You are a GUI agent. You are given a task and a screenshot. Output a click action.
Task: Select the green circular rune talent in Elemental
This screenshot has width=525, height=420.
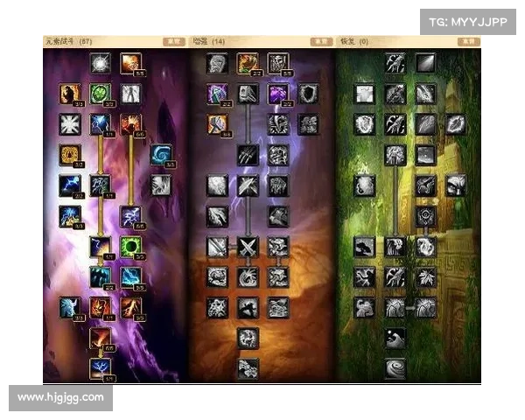coord(100,94)
